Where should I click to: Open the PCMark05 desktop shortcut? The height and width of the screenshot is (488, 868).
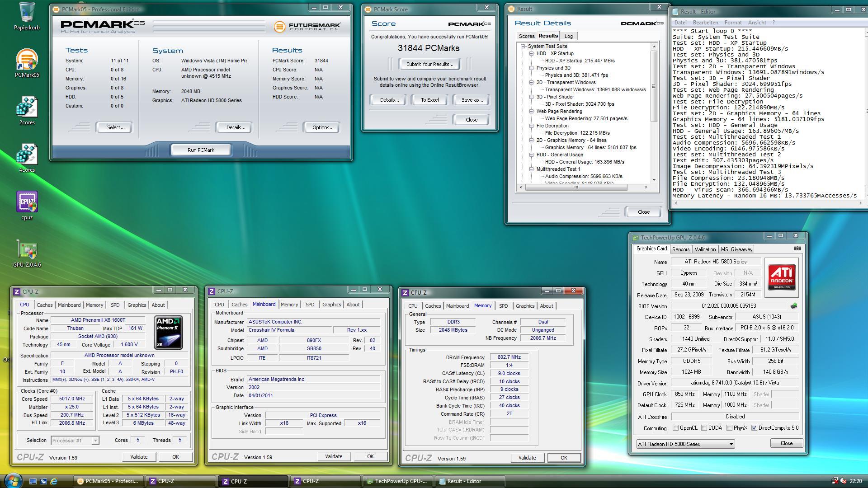coord(27,63)
